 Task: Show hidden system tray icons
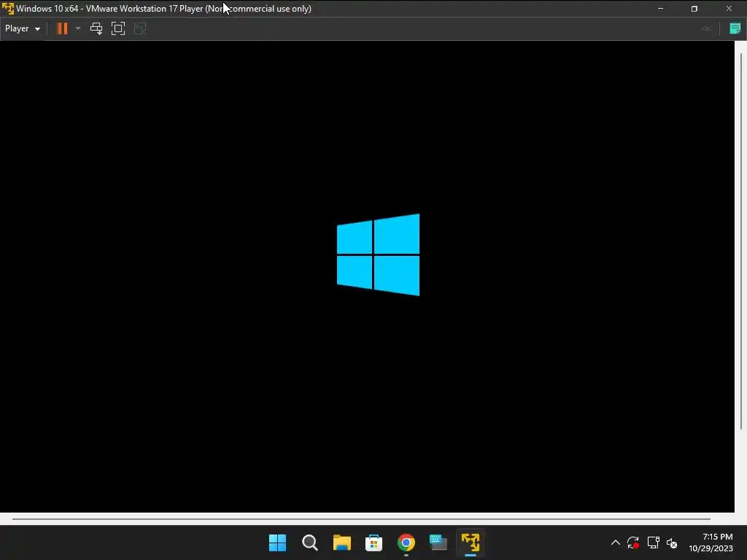pyautogui.click(x=616, y=542)
